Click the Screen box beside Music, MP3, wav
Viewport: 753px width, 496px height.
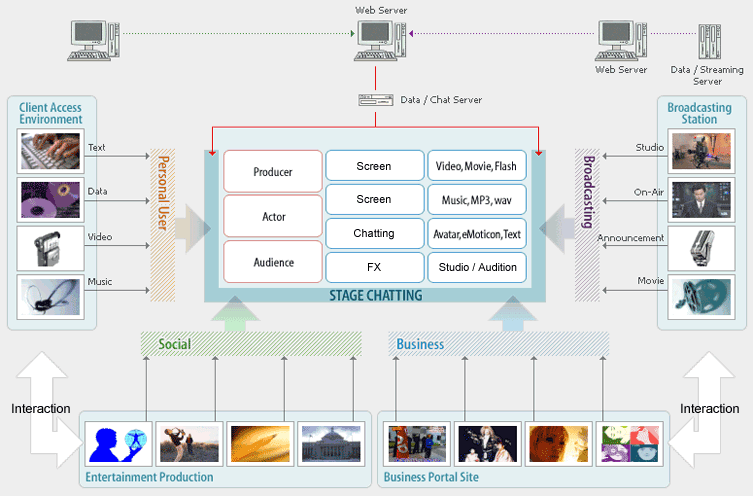[375, 199]
